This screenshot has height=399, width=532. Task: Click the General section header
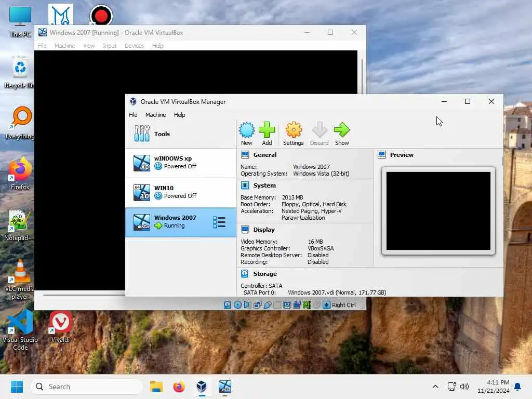pyautogui.click(x=264, y=155)
